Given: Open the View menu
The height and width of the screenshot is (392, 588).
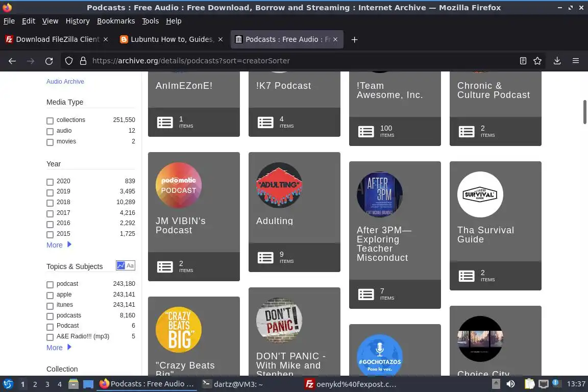Looking at the screenshot, I should (x=50, y=21).
